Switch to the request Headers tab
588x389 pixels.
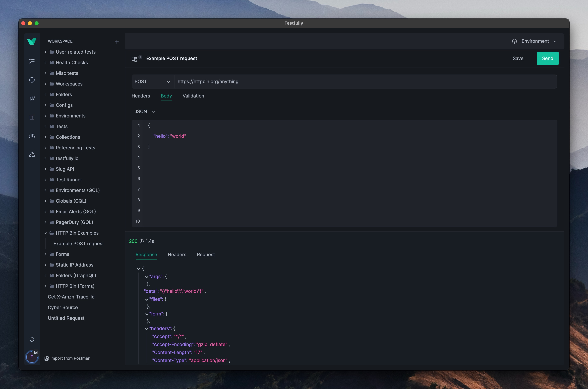click(x=141, y=96)
